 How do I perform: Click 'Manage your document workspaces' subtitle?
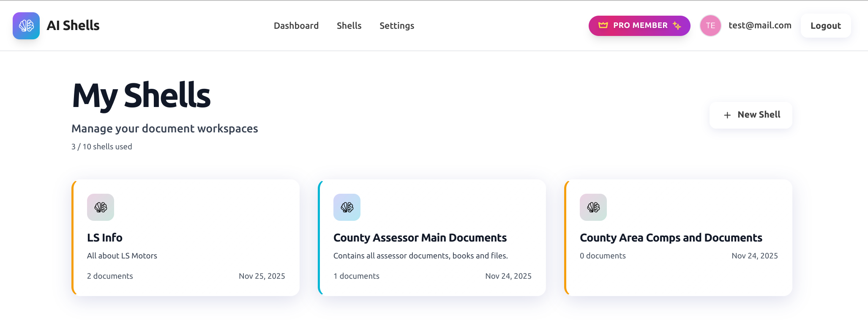coord(165,129)
